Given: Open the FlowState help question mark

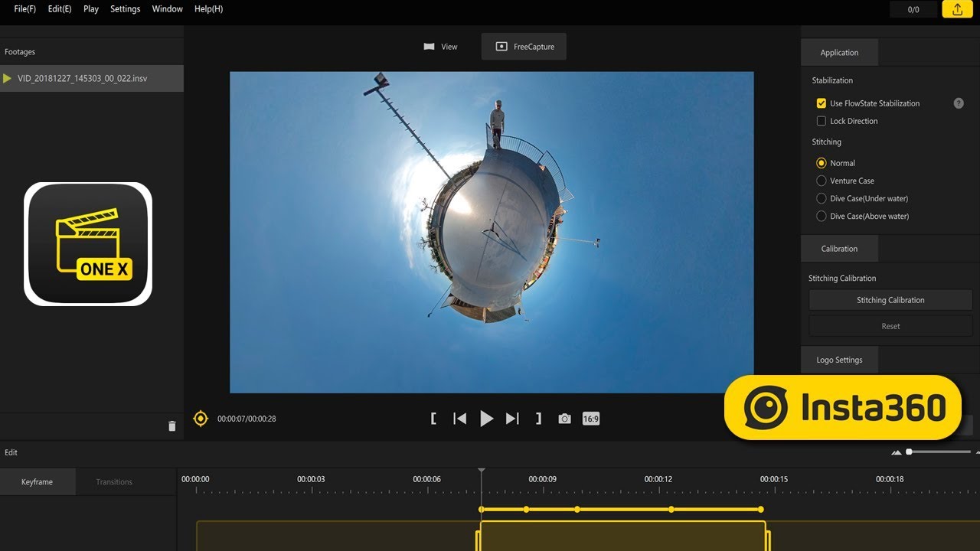Looking at the screenshot, I should pos(959,103).
